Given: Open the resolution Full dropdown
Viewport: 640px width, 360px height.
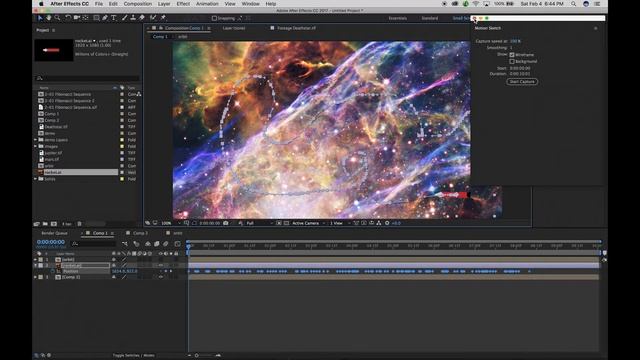Looking at the screenshot, I should pos(259,223).
